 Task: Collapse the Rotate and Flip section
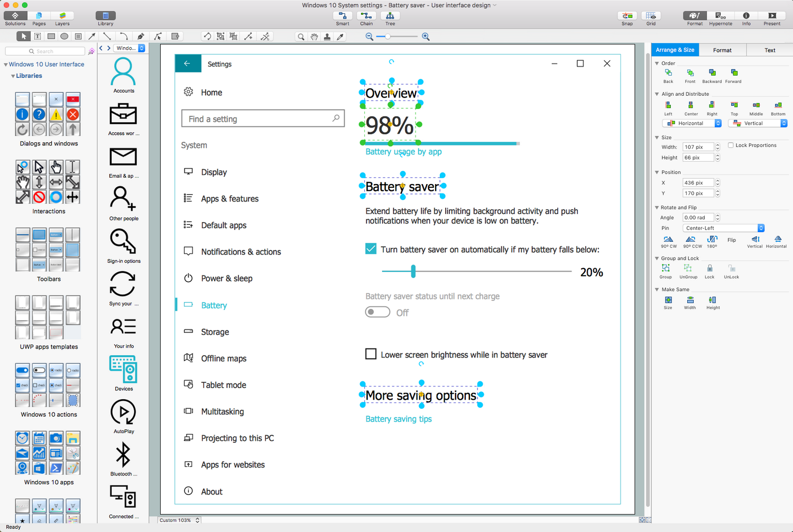tap(657, 207)
